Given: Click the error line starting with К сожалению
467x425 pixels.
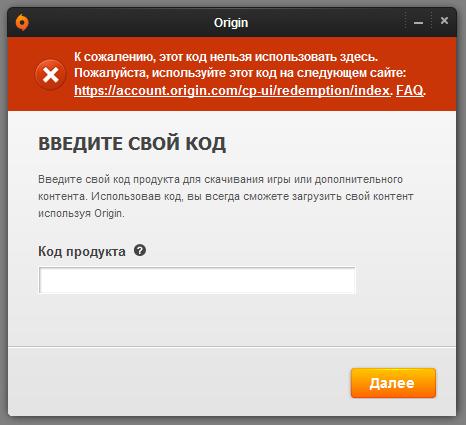Looking at the screenshot, I should pyautogui.click(x=226, y=57).
